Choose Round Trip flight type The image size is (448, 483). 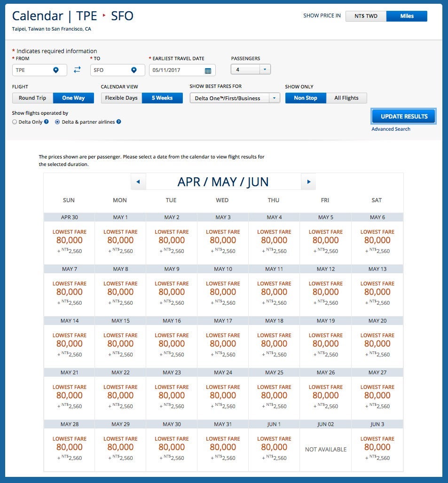click(32, 98)
